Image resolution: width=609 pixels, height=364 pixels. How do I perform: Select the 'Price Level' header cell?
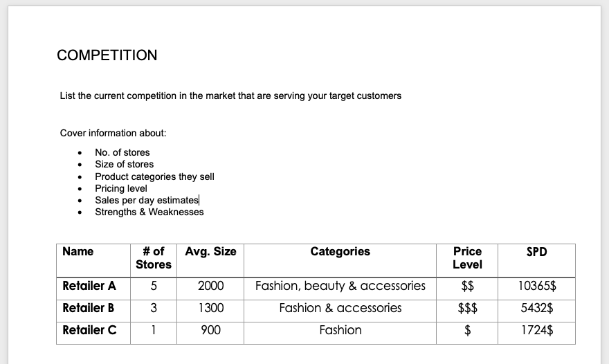[467, 260]
